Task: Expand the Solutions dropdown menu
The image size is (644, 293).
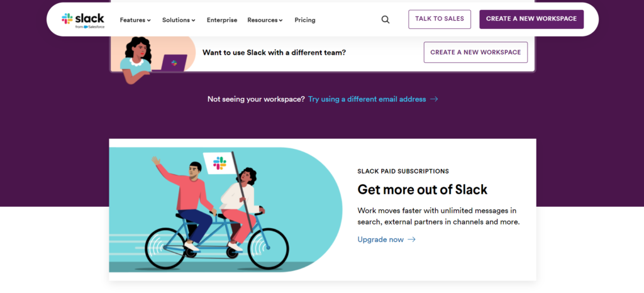Action: click(x=179, y=19)
